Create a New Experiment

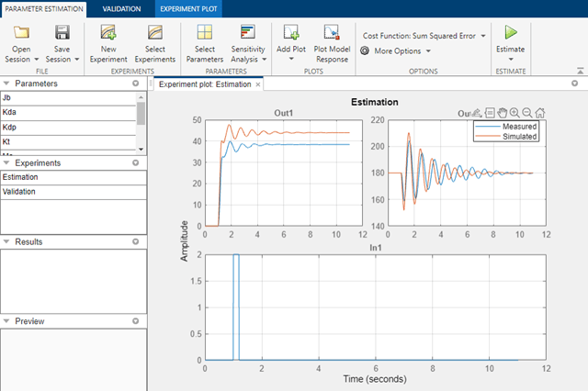(108, 33)
